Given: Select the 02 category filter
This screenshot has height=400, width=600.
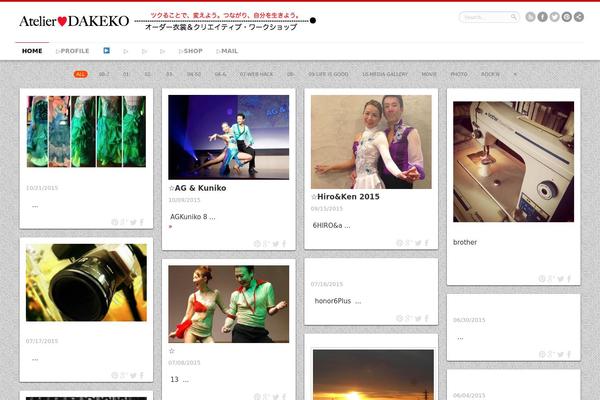Looking at the screenshot, I should [147, 74].
